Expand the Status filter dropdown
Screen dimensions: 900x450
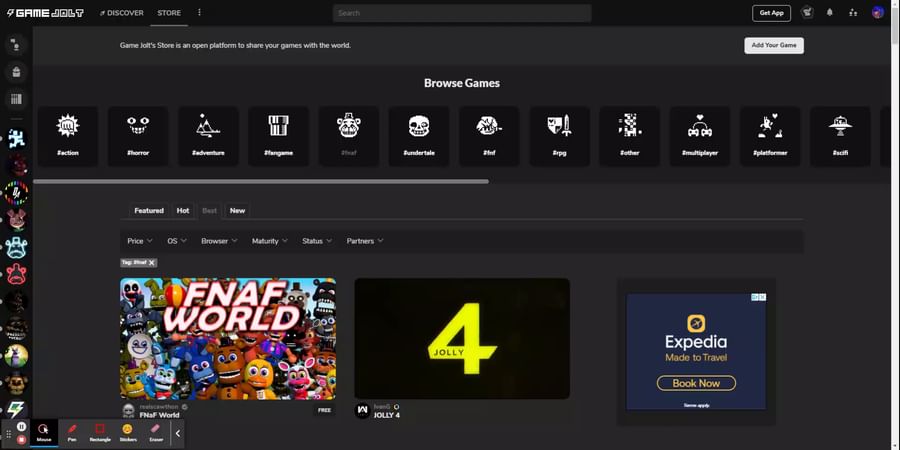[317, 241]
